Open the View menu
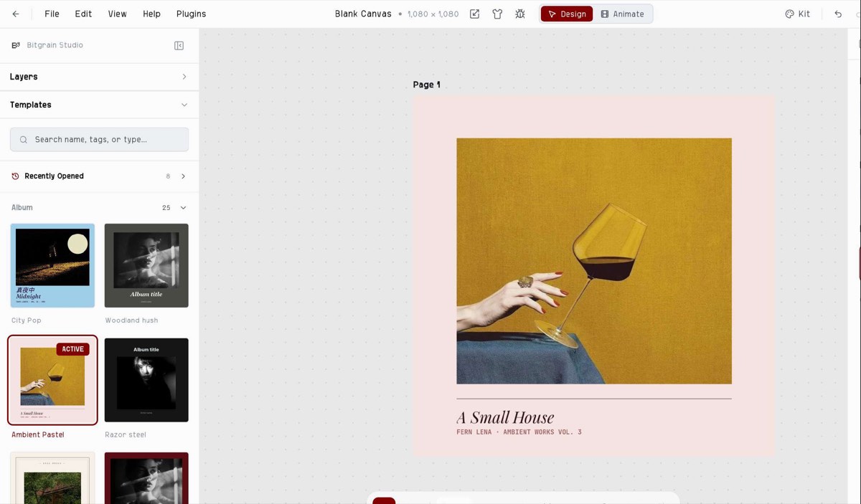861x504 pixels. coord(117,14)
